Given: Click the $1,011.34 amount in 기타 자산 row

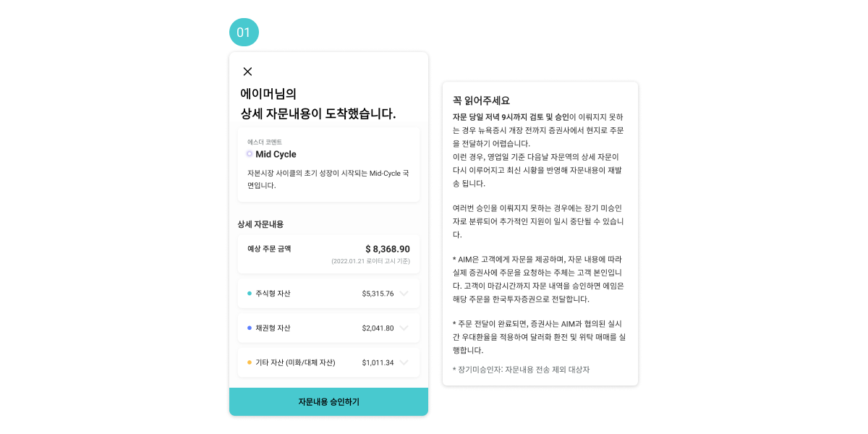Looking at the screenshot, I should [378, 362].
